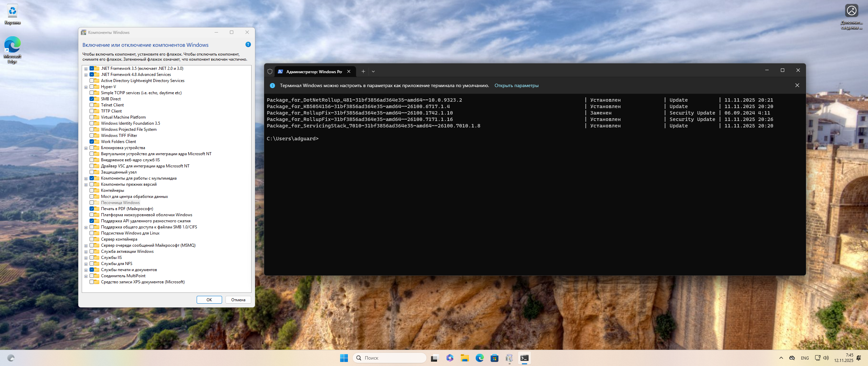Screen dimensions: 868x366
Task: Click the Task View taskbar icon
Action: click(435, 358)
